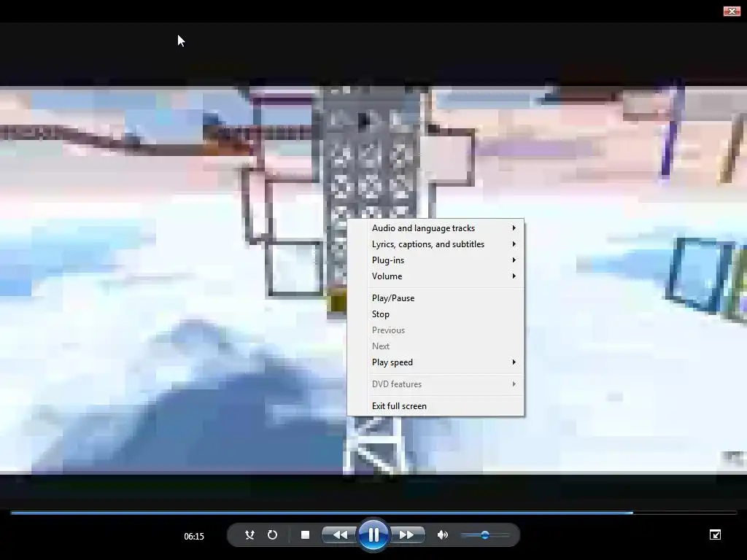
Task: Open Lyrics, captions, and subtitles submenu
Action: point(436,244)
